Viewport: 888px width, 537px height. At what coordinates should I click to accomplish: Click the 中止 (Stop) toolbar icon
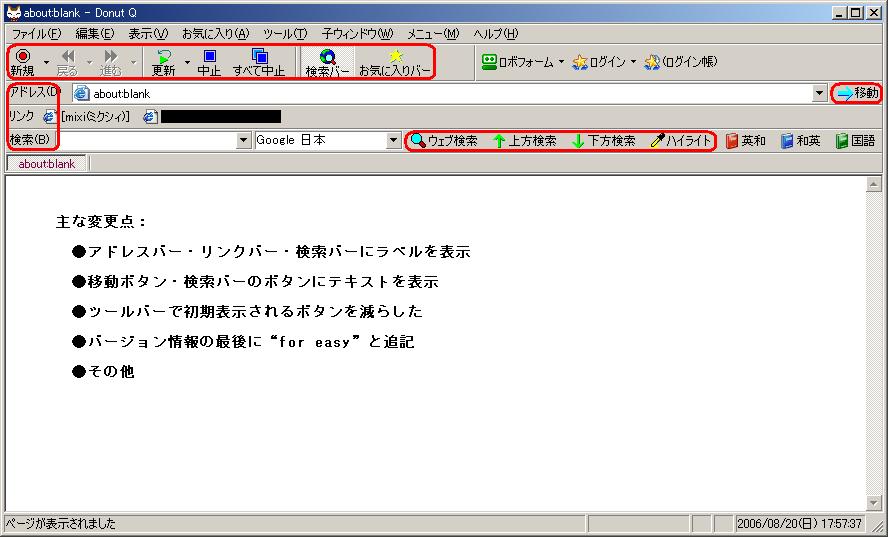point(209,58)
